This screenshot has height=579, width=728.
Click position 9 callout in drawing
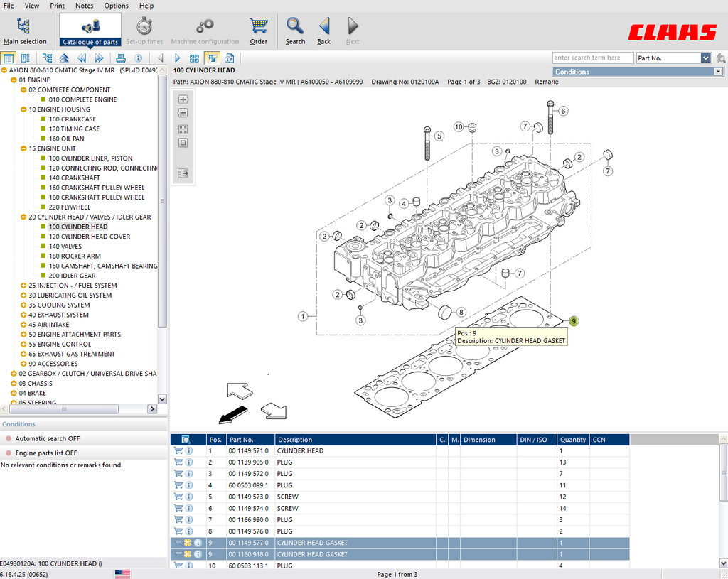pos(574,321)
